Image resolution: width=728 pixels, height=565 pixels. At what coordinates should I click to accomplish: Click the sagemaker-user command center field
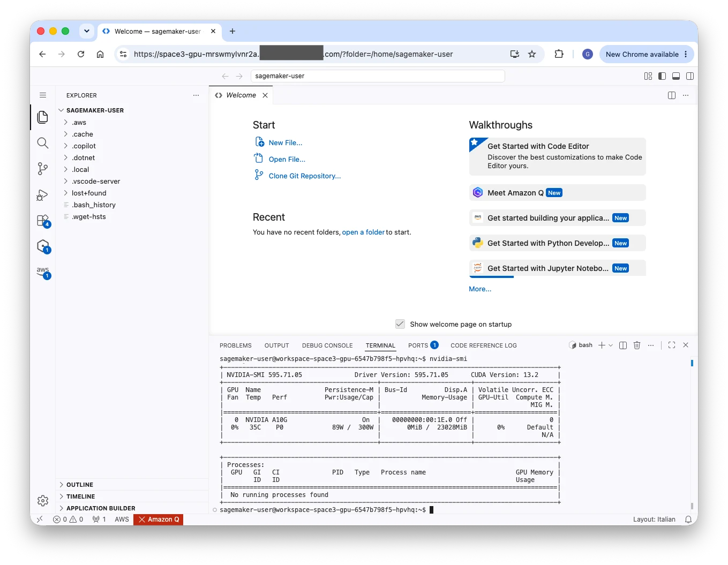coord(378,76)
